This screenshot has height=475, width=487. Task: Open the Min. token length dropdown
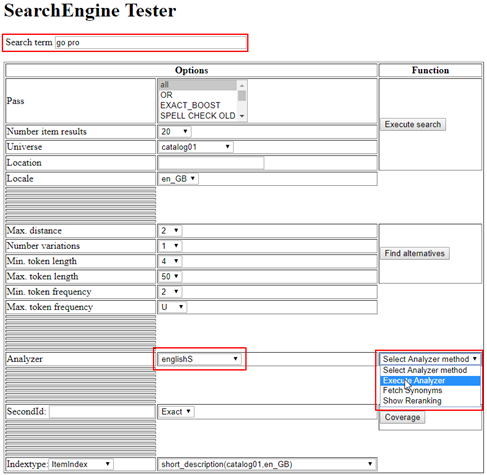[x=170, y=261]
